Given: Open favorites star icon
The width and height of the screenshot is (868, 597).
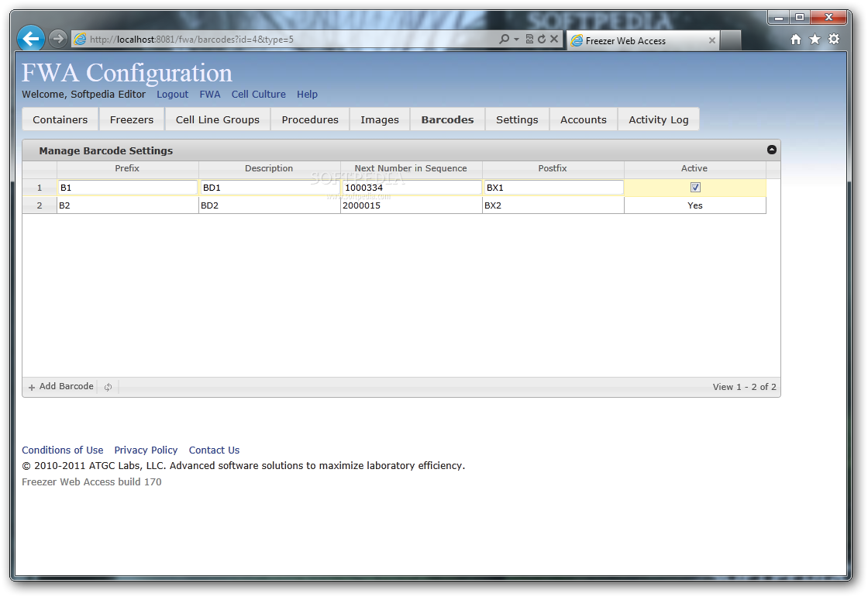Looking at the screenshot, I should 815,40.
